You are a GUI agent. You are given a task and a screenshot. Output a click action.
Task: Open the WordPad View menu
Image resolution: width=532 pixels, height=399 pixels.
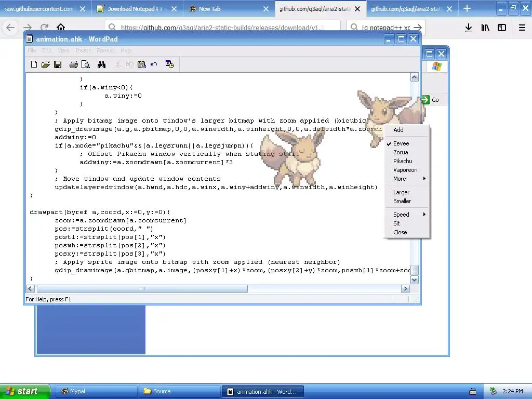coord(63,50)
